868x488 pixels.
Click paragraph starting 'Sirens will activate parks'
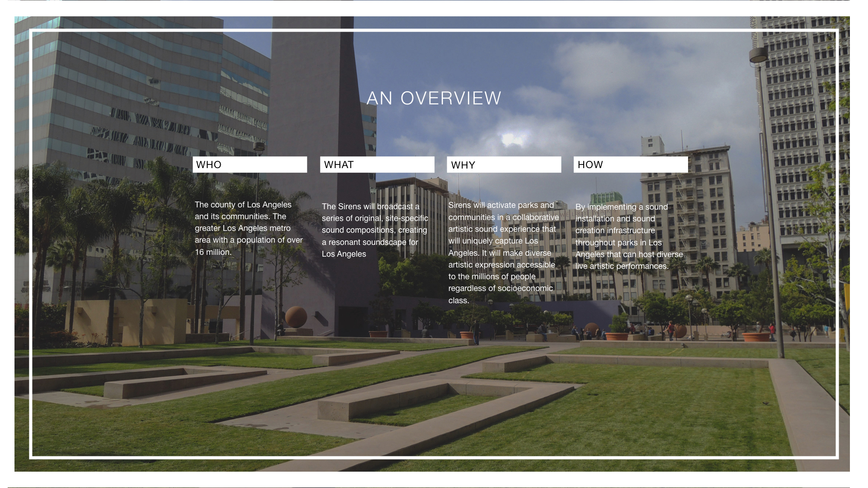pos(504,253)
